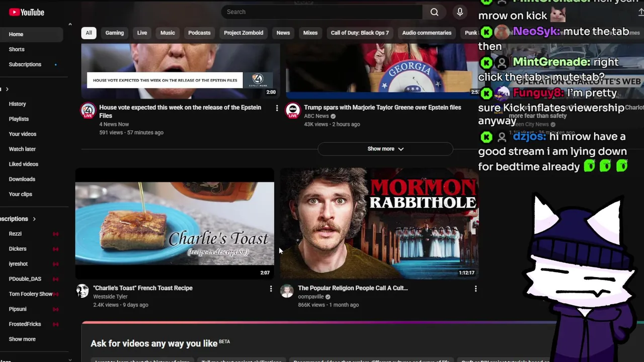The width and height of the screenshot is (644, 362).
Task: Open Tom Foolery Show subscription
Action: click(x=31, y=294)
